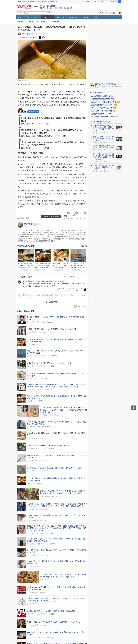Toggle the コメント非表示 checkbox
Viewport: 138px width, 644px height.
tap(75, 306)
